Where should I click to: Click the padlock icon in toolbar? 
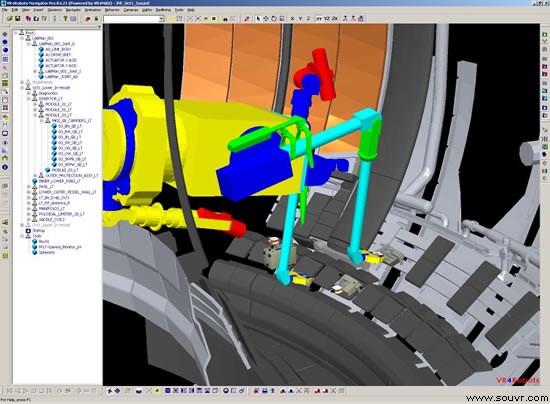96,19
